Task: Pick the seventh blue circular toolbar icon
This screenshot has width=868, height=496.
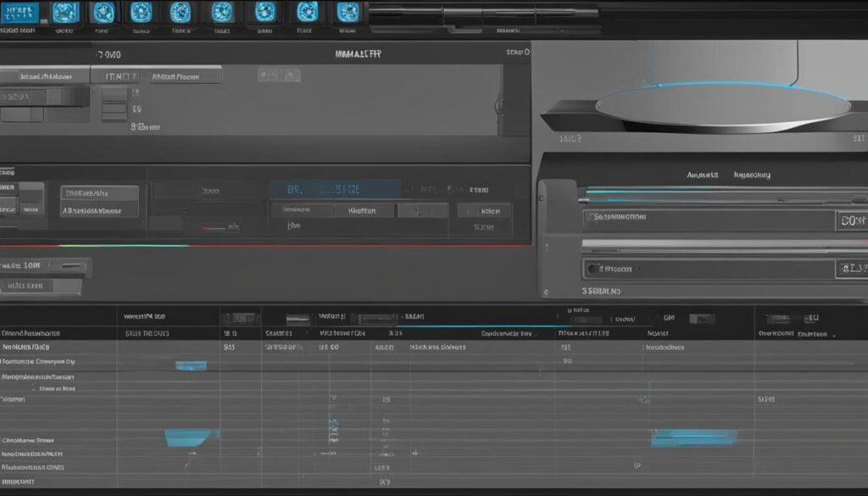Action: tap(266, 12)
